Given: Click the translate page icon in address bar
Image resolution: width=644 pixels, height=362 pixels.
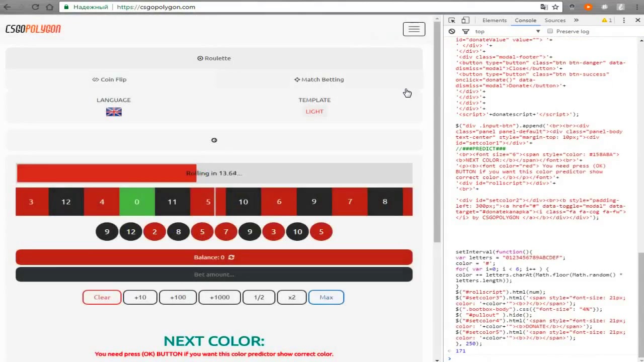Looking at the screenshot, I should [x=544, y=7].
